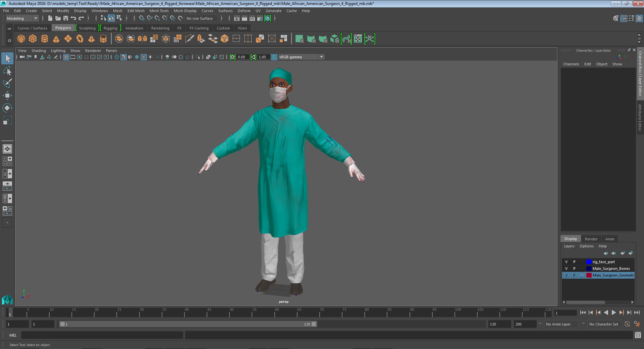
Task: Open Render View clapperboard icon
Action: [237, 18]
